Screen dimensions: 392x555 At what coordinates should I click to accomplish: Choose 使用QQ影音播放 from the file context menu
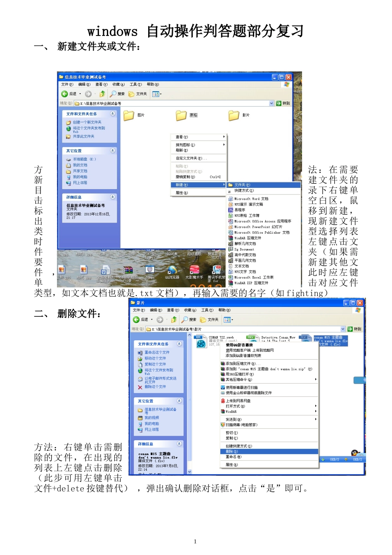pyautogui.click(x=269, y=345)
